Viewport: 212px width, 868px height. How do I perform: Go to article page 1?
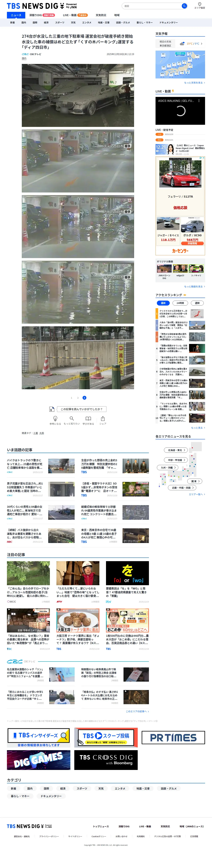[71, 398]
